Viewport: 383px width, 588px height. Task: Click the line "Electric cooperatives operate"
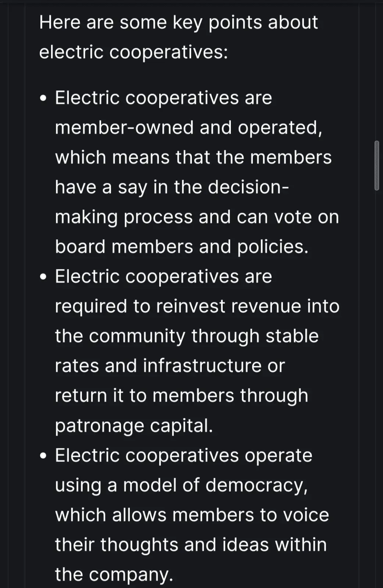[x=183, y=455]
